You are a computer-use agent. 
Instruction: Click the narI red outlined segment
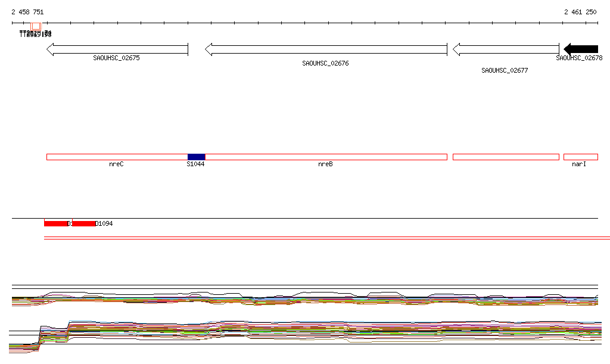581,157
